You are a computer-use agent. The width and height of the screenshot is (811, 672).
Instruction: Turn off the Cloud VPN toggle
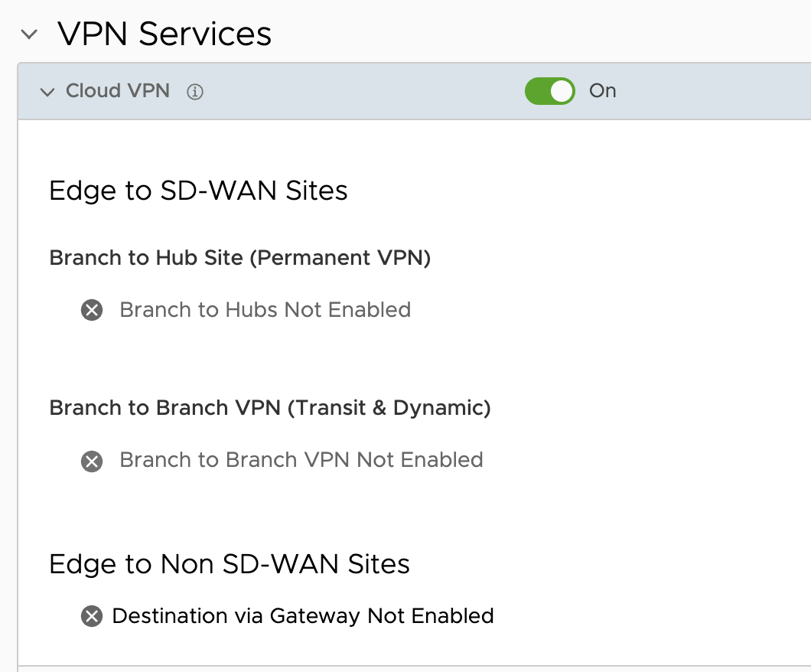[549, 91]
